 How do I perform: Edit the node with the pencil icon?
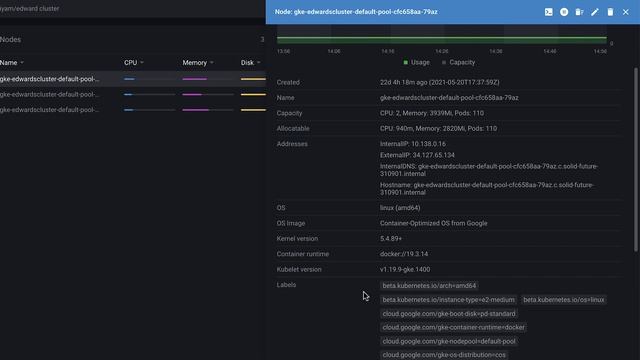point(595,12)
